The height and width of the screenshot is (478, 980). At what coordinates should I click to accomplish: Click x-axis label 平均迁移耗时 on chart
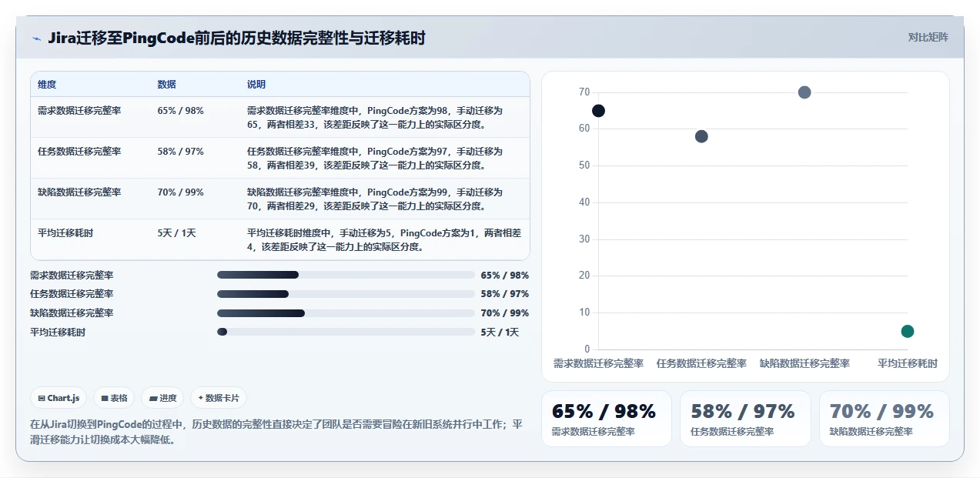click(908, 363)
